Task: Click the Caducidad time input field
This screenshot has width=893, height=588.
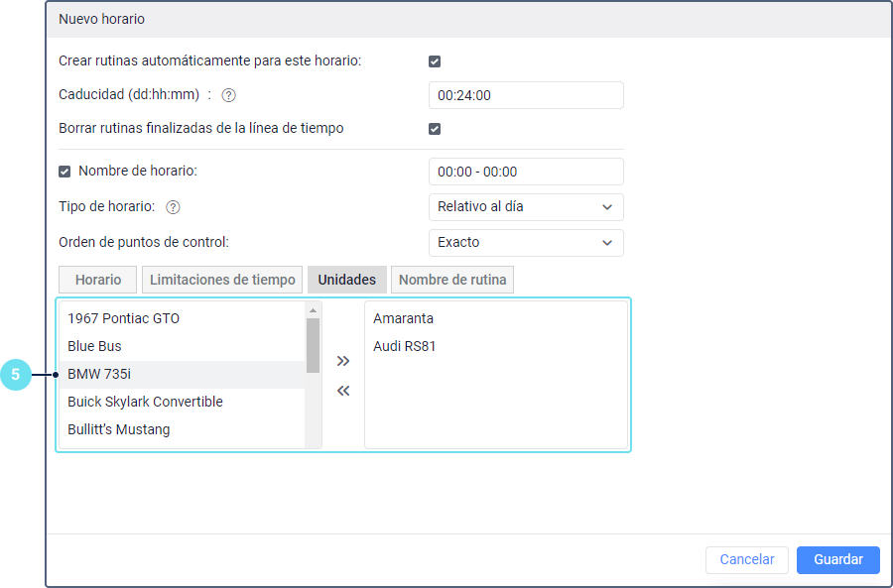Action: pyautogui.click(x=525, y=95)
